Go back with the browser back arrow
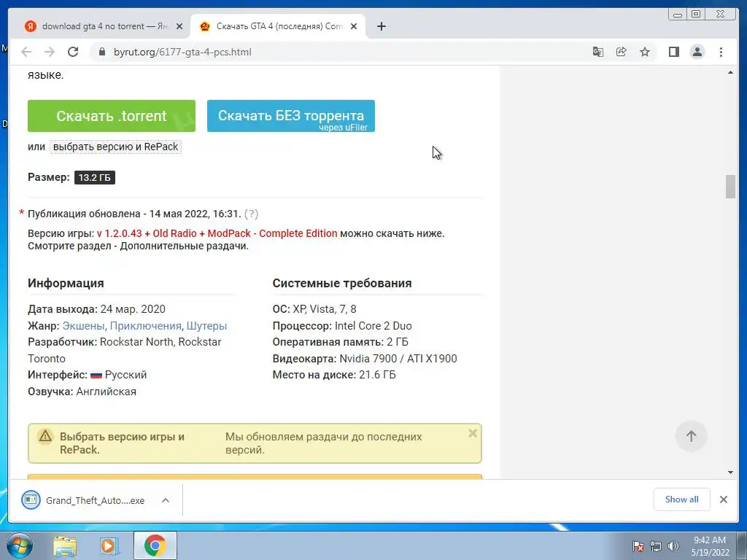The width and height of the screenshot is (747, 560). tap(26, 52)
